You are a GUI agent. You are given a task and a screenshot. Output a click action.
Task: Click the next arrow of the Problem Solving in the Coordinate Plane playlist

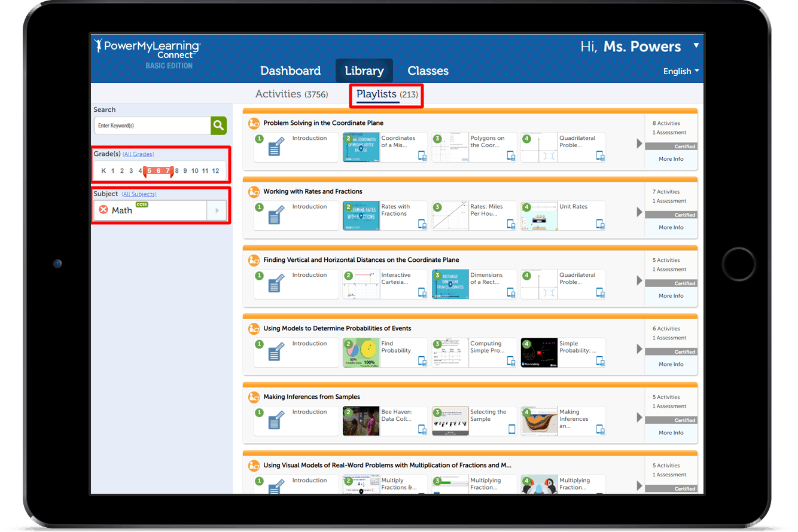click(x=639, y=143)
